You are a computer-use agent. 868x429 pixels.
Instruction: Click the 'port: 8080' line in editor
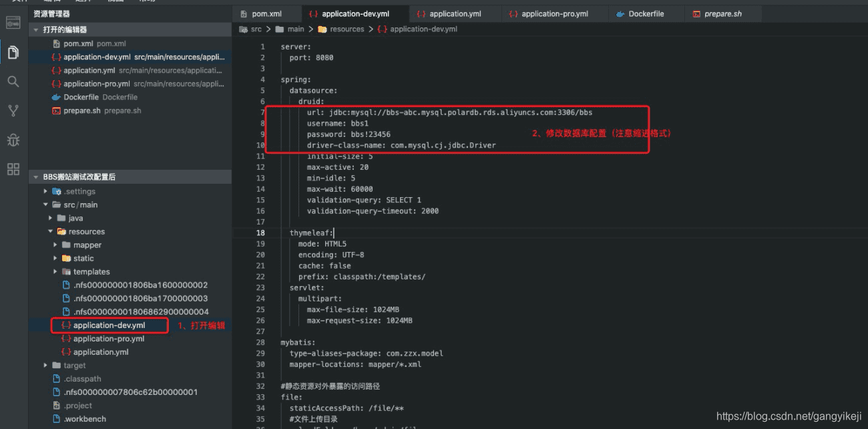click(x=311, y=57)
